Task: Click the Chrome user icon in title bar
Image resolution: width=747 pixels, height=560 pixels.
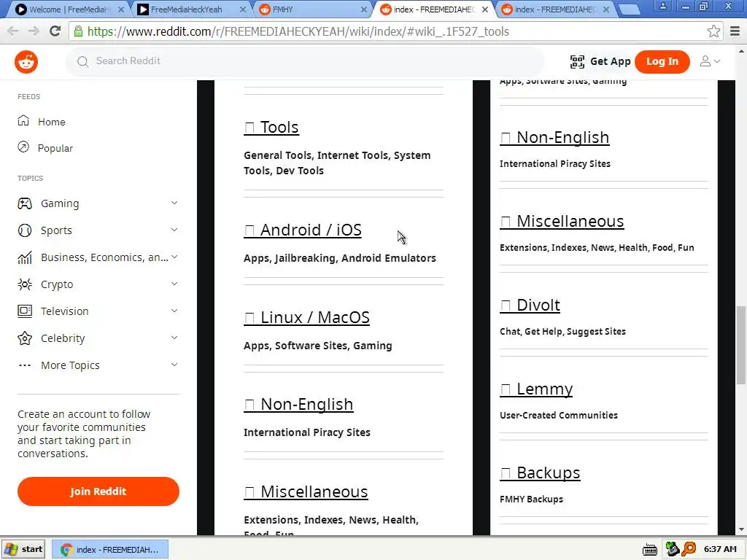Action: tap(662, 6)
